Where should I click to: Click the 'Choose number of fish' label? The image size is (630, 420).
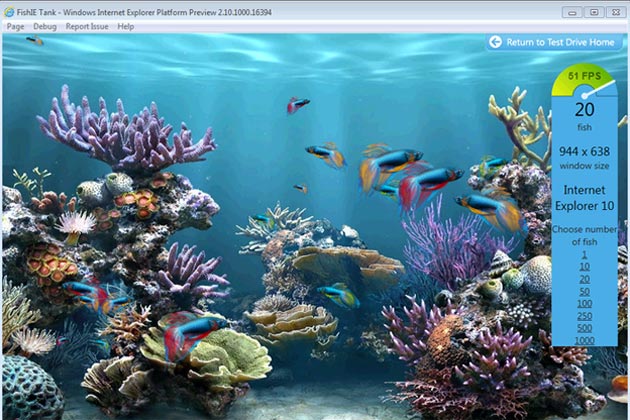tap(584, 236)
